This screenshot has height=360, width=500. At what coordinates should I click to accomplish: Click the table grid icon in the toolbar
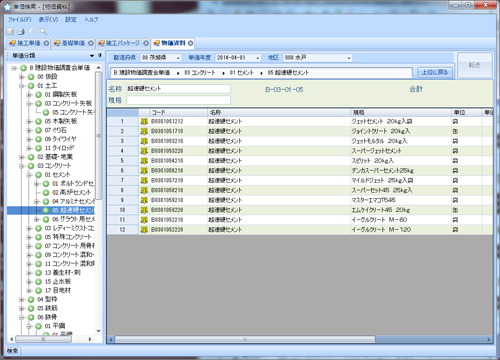(10, 31)
